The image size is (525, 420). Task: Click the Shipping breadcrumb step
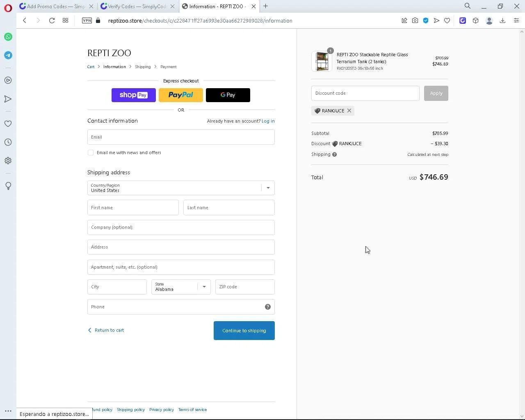point(143,67)
